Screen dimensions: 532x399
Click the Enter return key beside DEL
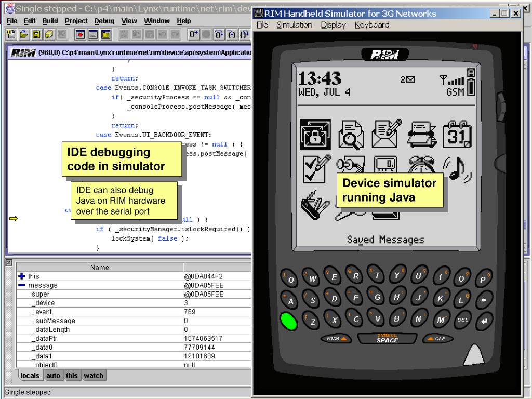tap(484, 321)
